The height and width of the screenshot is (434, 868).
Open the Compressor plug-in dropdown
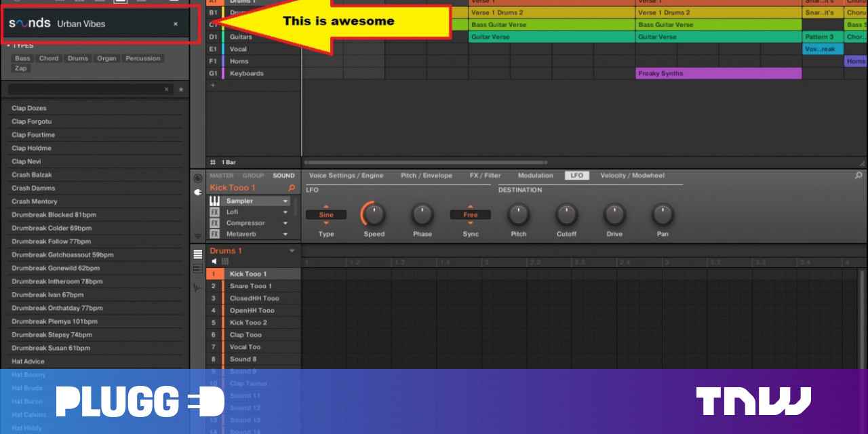(x=285, y=223)
